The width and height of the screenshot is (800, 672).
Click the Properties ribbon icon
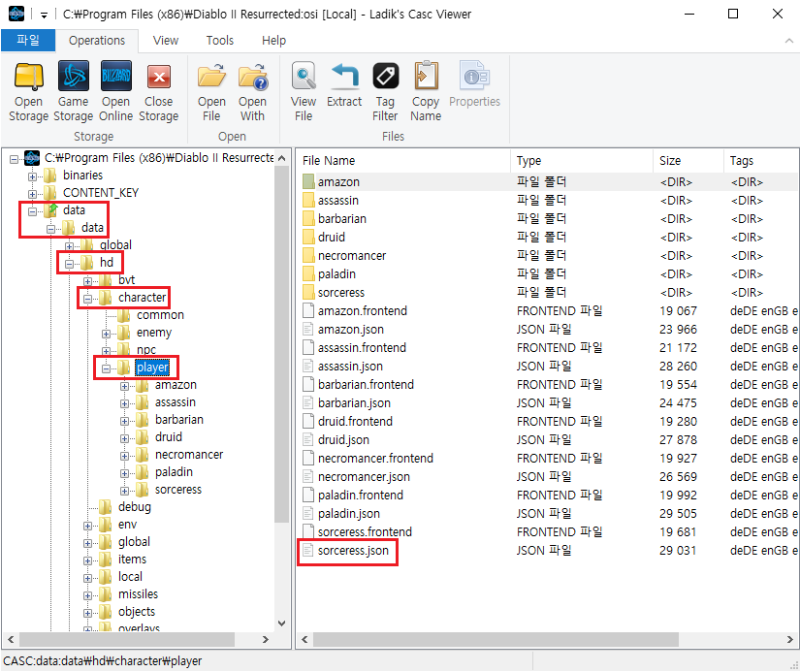[x=474, y=77]
